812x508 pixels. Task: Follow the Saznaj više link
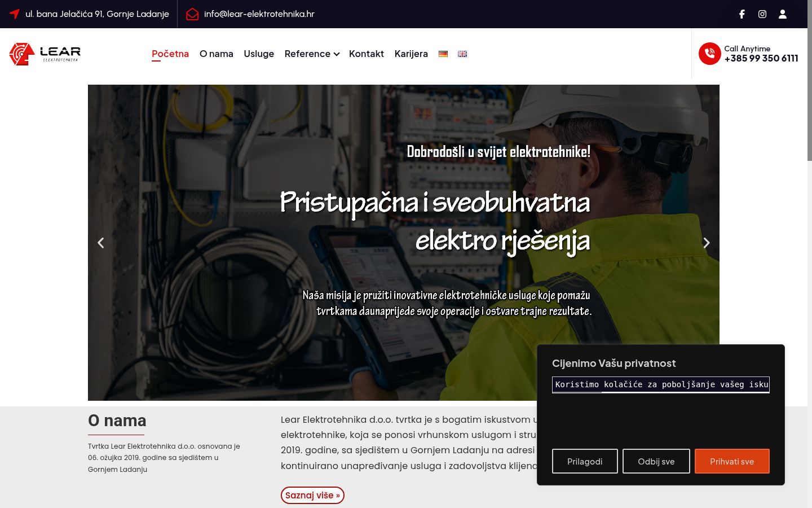point(312,495)
